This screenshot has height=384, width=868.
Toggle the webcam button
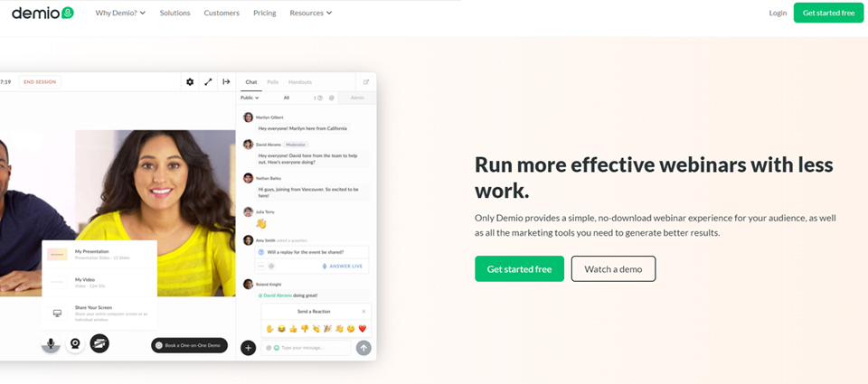[75, 344]
